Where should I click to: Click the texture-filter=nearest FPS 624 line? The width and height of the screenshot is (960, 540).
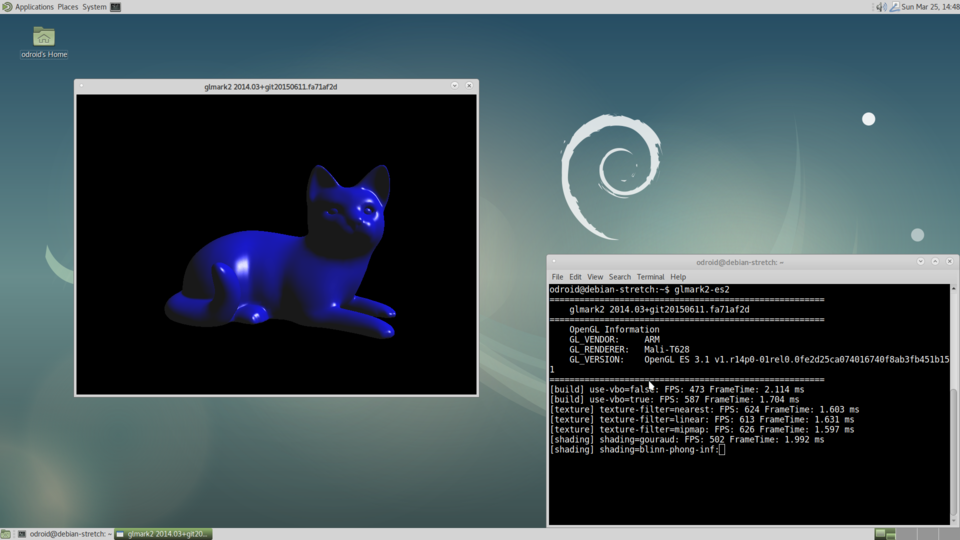coord(704,410)
